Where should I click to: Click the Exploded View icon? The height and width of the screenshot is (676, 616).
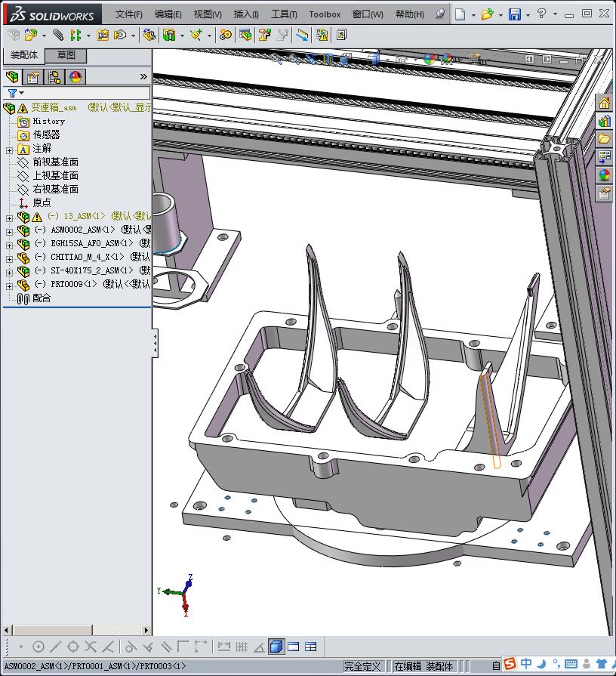pos(264,35)
